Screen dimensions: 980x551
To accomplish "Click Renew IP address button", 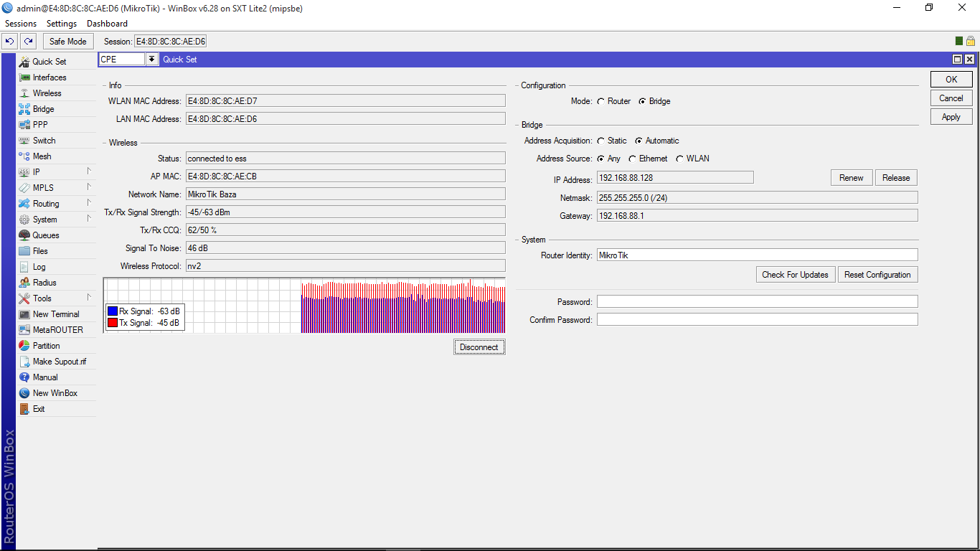I will tap(852, 178).
